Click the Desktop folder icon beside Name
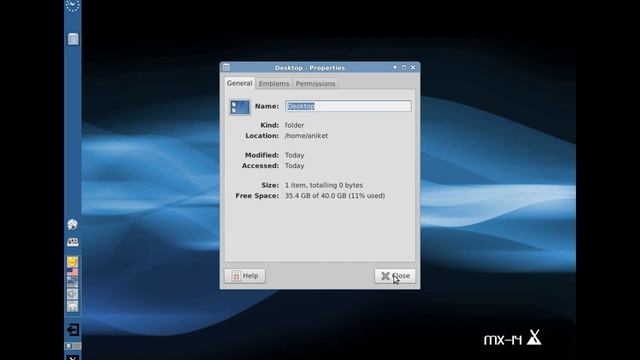640x360 pixels. [x=240, y=107]
